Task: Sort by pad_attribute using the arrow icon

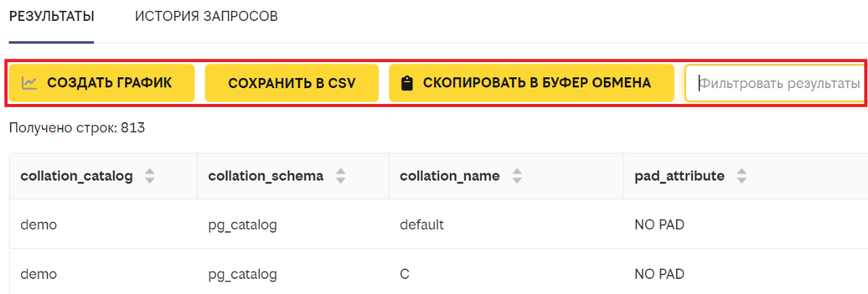Action: tap(741, 176)
